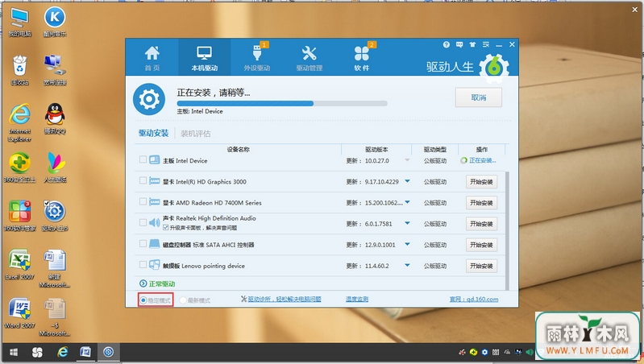Click the green volume tray icon

pyautogui.click(x=530, y=352)
